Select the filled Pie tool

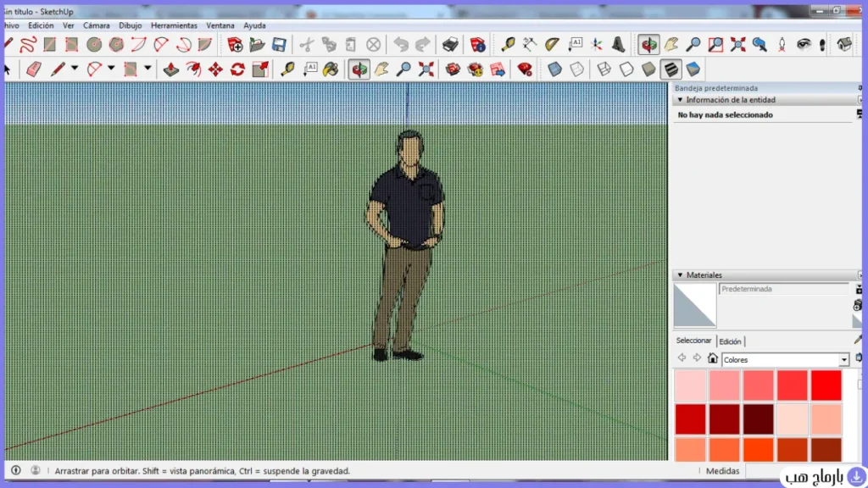click(205, 44)
